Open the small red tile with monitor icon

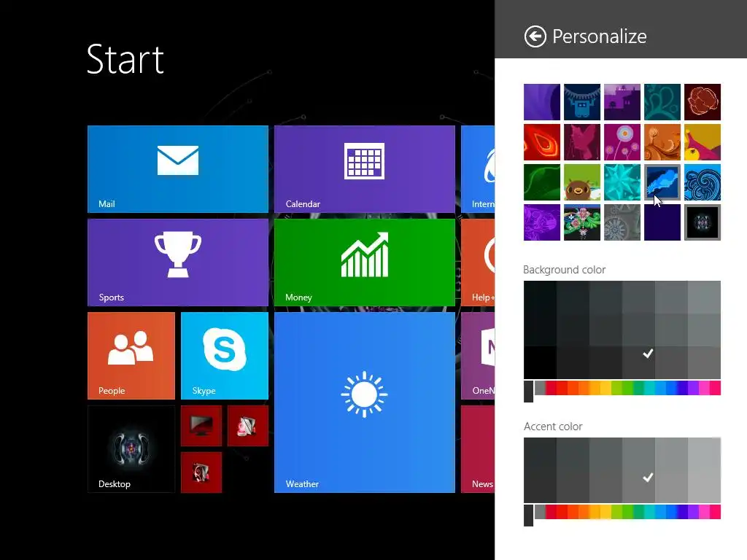click(201, 426)
